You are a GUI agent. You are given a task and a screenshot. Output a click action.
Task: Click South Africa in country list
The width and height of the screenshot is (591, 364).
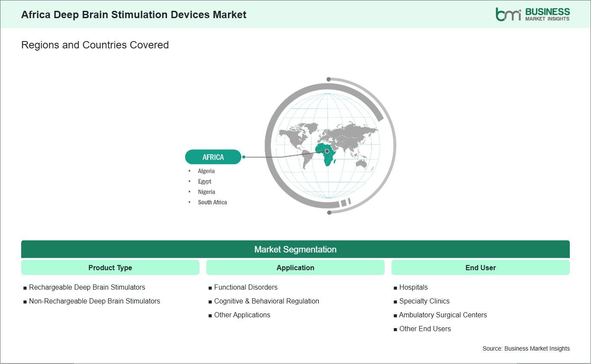coord(212,202)
